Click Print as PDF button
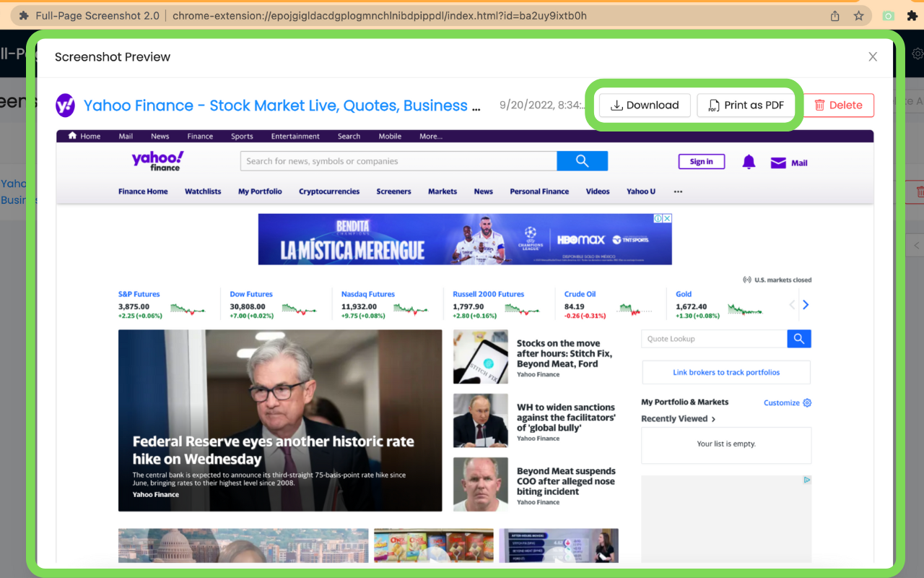Image resolution: width=924 pixels, height=578 pixels. click(746, 105)
